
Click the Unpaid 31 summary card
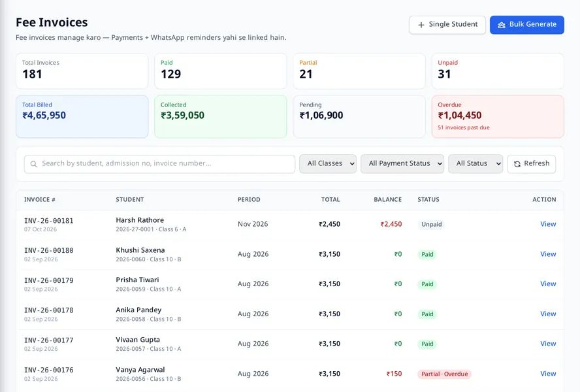pos(498,71)
